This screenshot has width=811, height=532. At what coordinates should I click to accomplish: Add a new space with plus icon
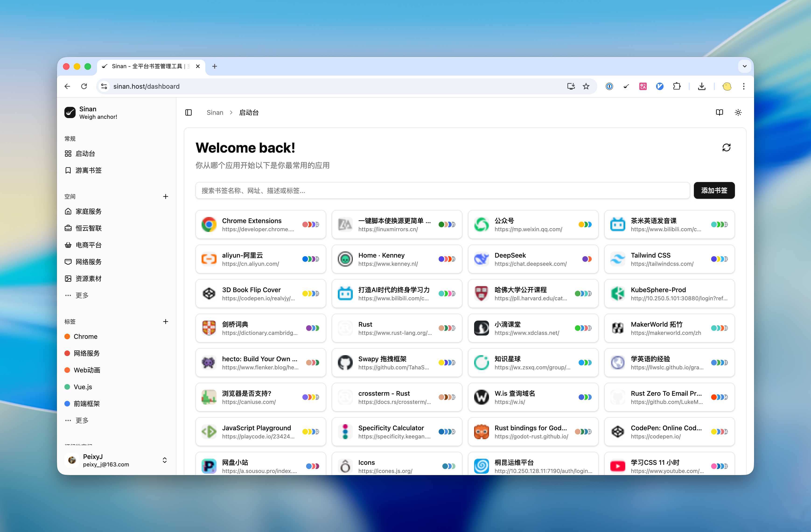click(166, 197)
